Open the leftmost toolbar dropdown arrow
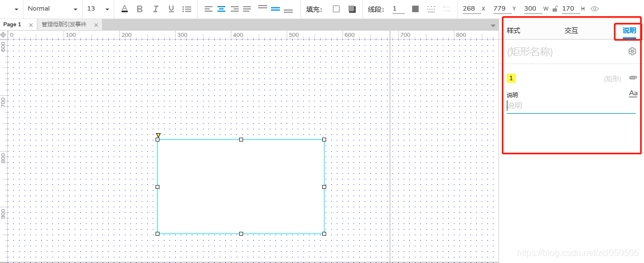Viewport: 644px width, 263px height. 16,9
